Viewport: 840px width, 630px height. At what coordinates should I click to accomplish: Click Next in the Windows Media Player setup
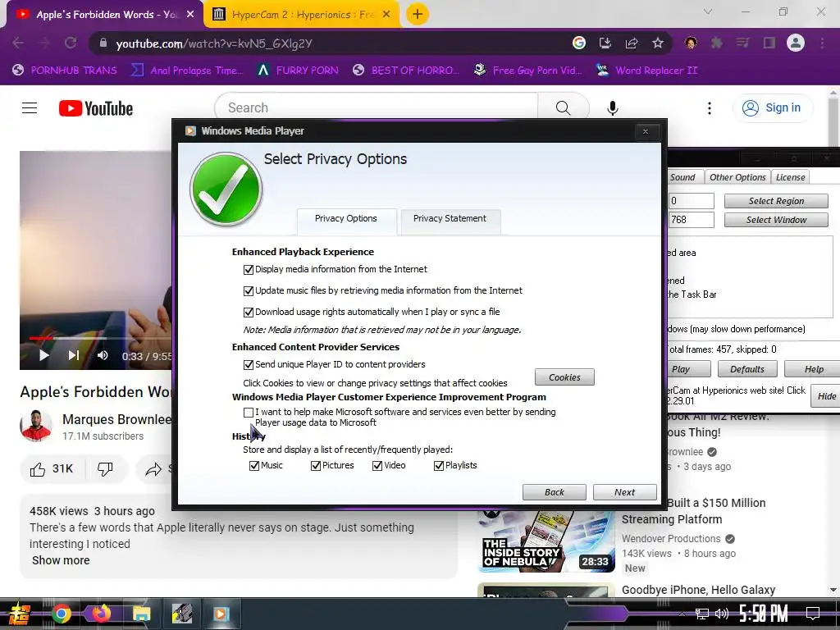pyautogui.click(x=624, y=492)
